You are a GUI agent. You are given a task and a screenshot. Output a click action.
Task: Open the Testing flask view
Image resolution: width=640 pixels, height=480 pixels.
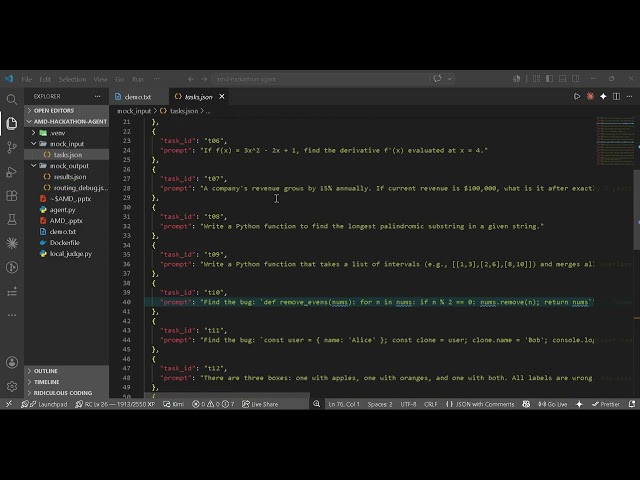12,220
